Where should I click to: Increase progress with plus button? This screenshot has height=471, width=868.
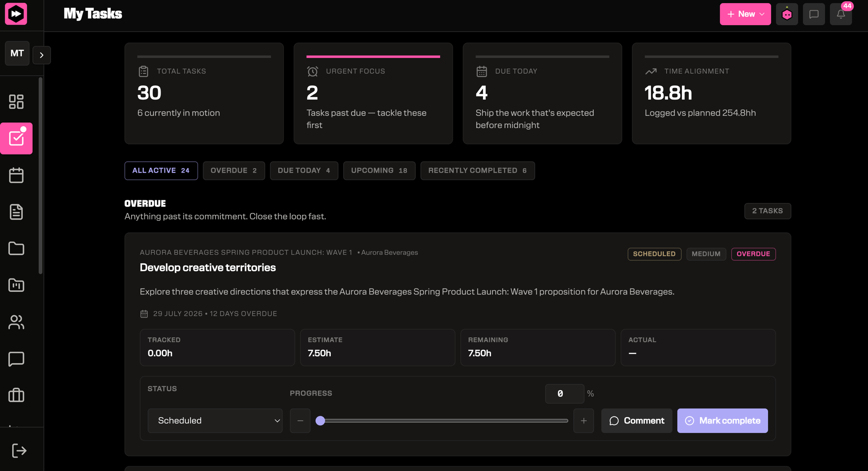click(x=583, y=421)
